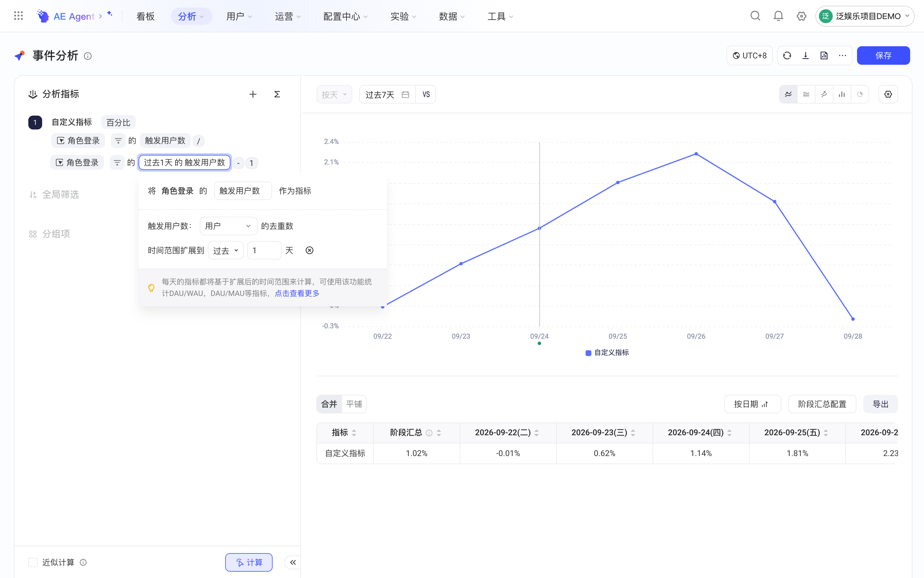This screenshot has height=578, width=924.
Task: Open 阶段汇总配置 settings
Action: (x=822, y=404)
